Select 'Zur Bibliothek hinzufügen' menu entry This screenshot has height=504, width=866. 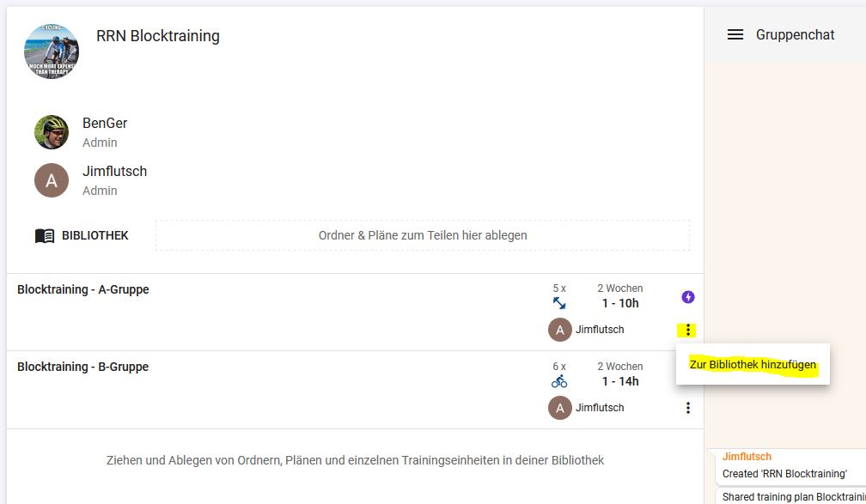tap(753, 365)
